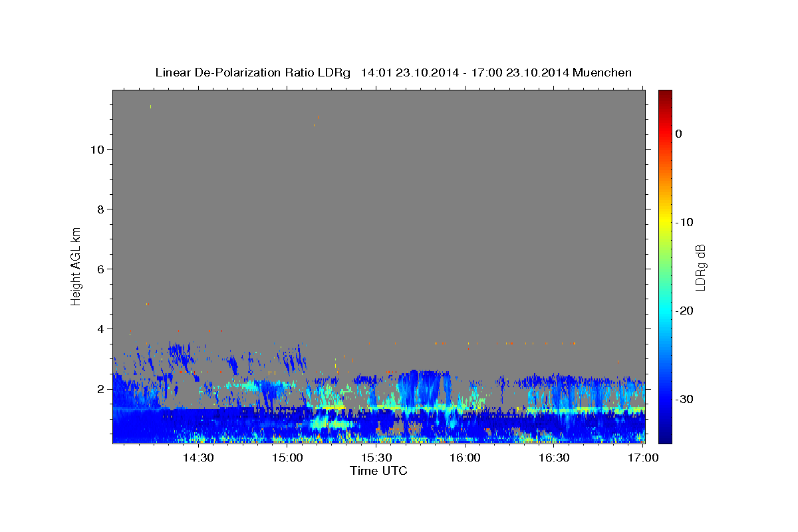798x532 pixels.
Task: Click the 14:30 time tick label
Action: [198, 458]
